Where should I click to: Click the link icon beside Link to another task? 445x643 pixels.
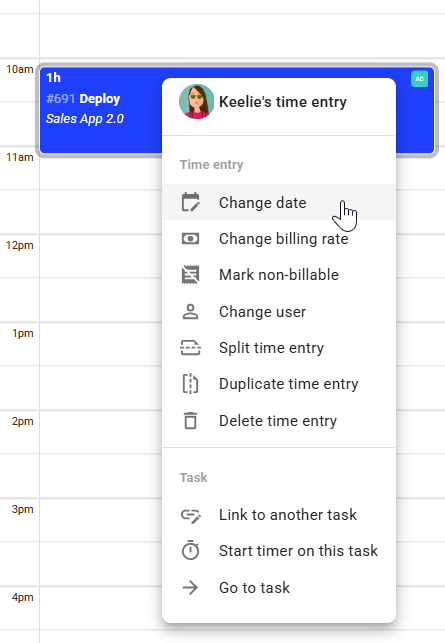click(x=190, y=515)
